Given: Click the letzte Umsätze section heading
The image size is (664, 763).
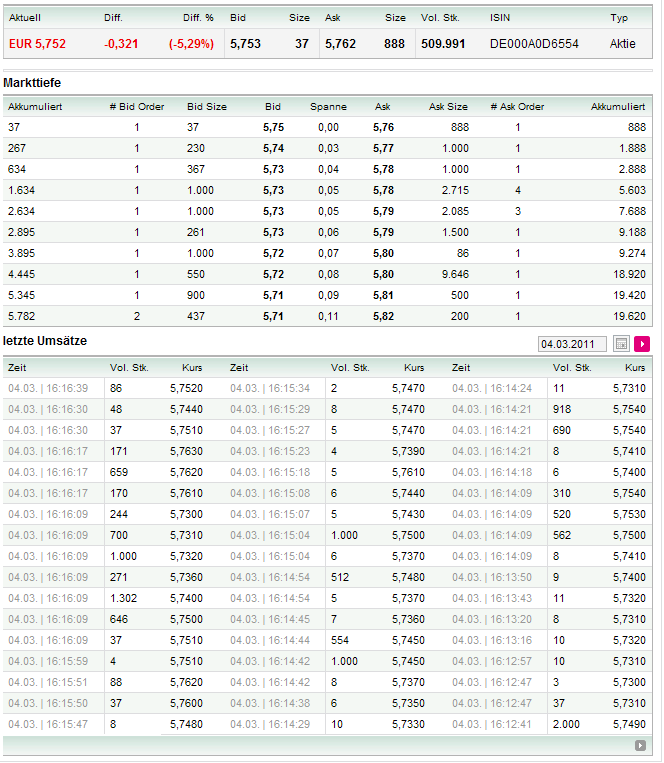Looking at the screenshot, I should tap(45, 341).
